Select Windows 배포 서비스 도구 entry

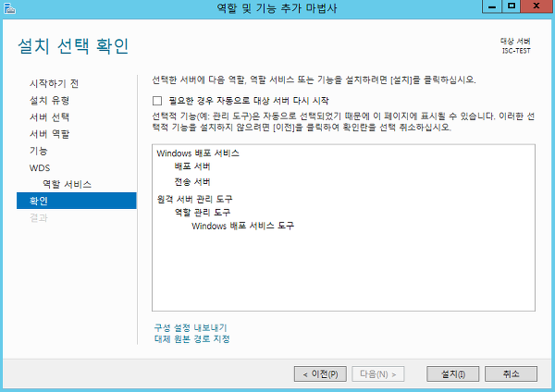pos(242,226)
